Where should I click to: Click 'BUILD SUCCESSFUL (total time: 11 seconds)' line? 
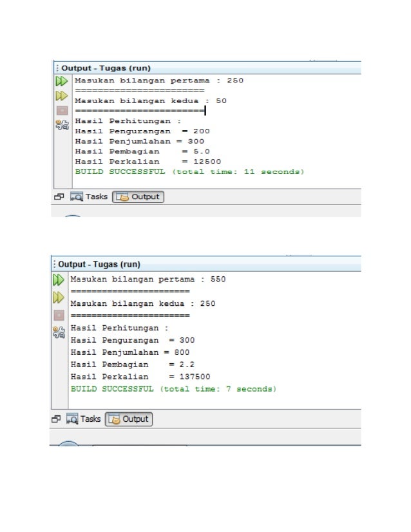click(x=189, y=172)
